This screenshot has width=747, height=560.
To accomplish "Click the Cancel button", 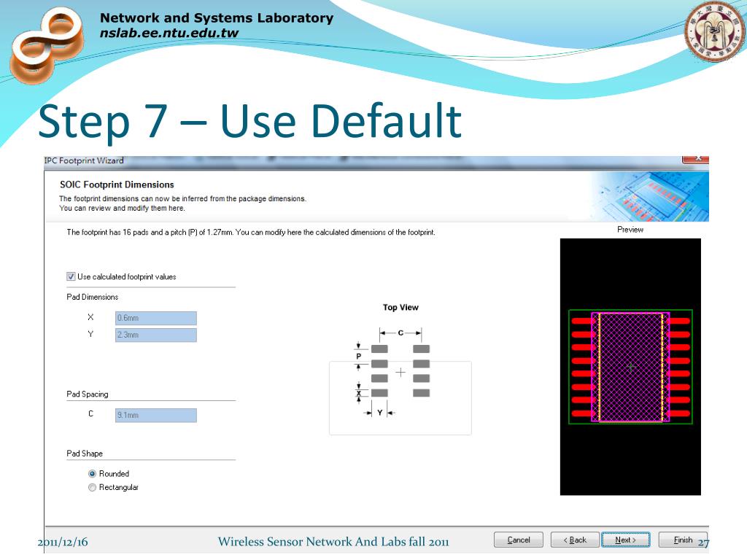I will tap(519, 540).
